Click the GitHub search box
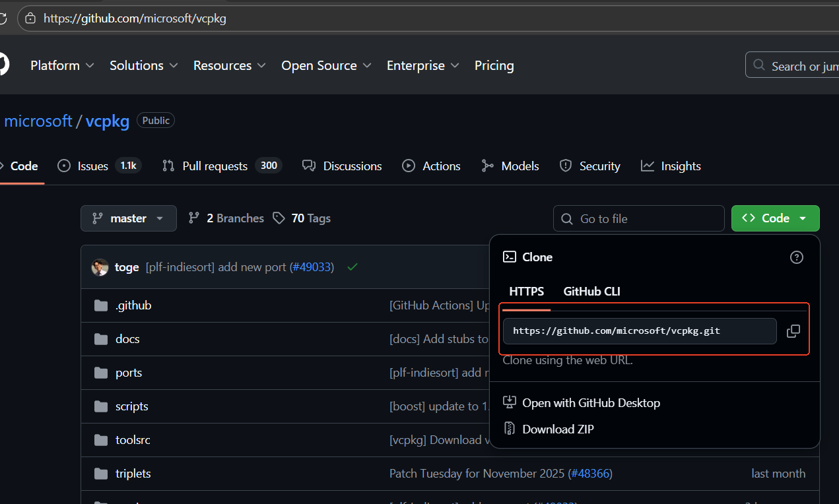Screen dimensions: 839x504 click(792, 65)
